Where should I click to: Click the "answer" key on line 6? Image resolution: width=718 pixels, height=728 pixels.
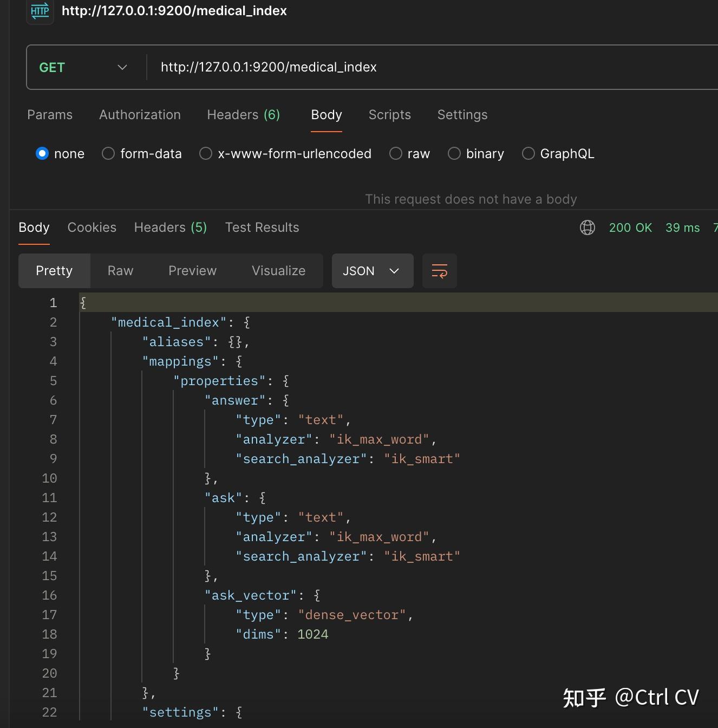pos(235,400)
